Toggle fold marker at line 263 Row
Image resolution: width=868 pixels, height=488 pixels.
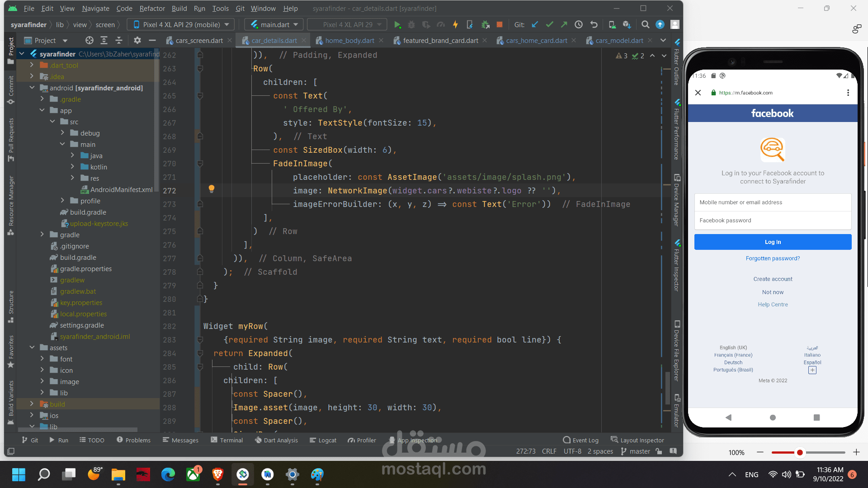pyautogui.click(x=200, y=69)
